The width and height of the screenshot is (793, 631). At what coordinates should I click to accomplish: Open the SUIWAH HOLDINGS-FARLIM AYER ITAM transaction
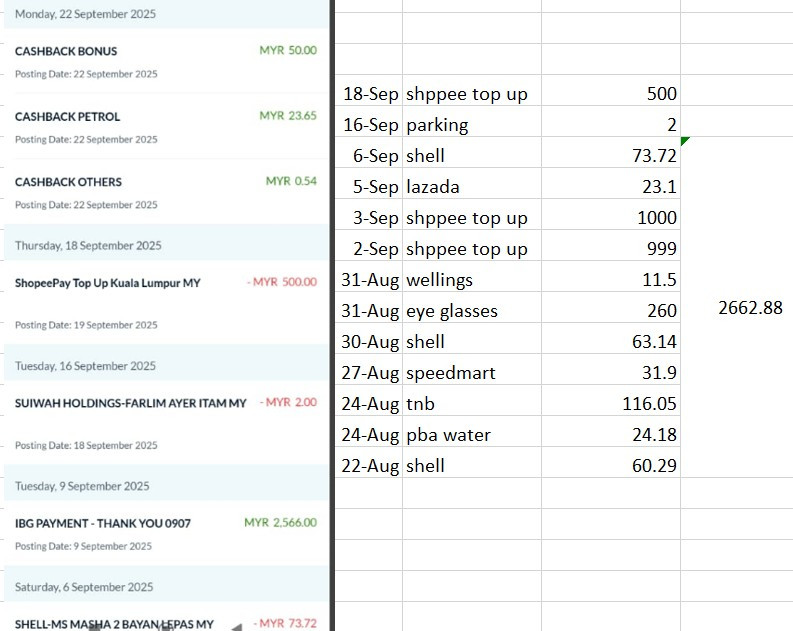tap(130, 403)
